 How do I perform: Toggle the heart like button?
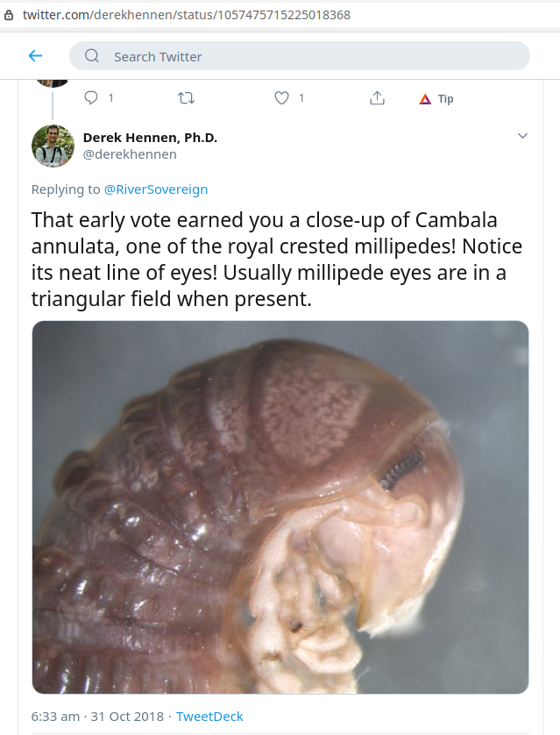[281, 98]
